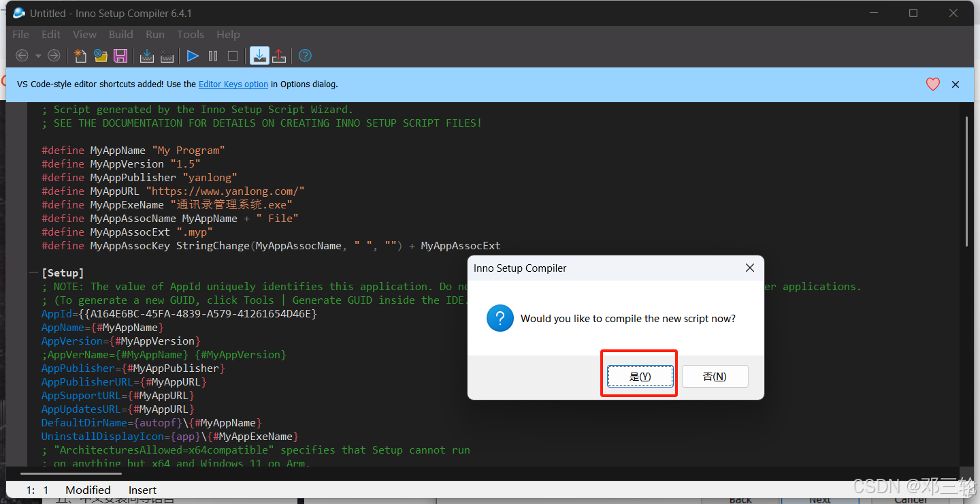Click the Modified status bar entry

tap(88, 490)
